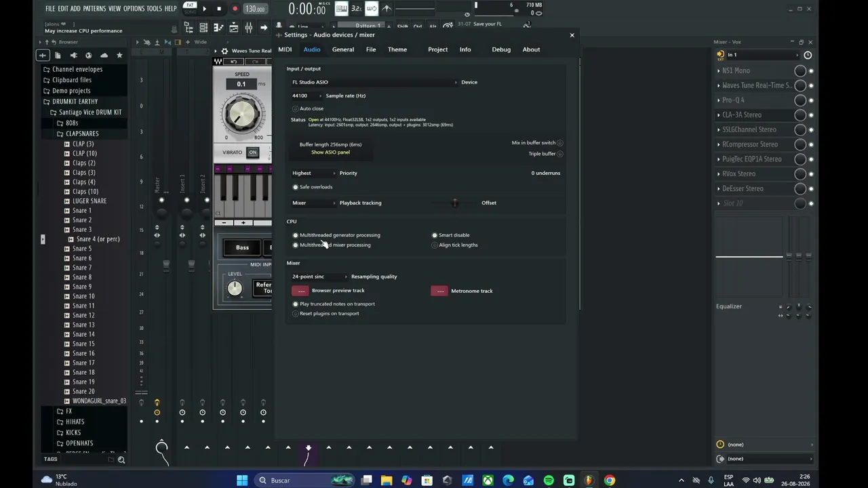The width and height of the screenshot is (868, 488).
Task: Click the Browser files document icon
Action: click(58, 55)
